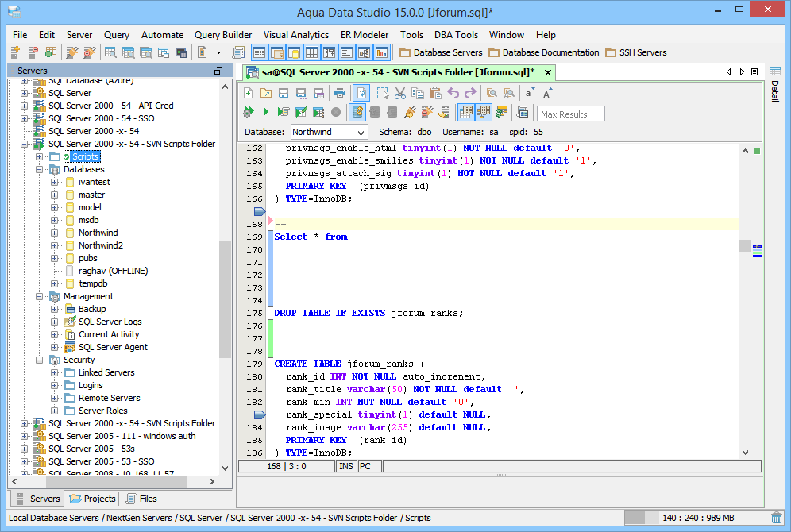Click the SSH Servers toolbar button
This screenshot has width=791, height=532.
coord(636,52)
